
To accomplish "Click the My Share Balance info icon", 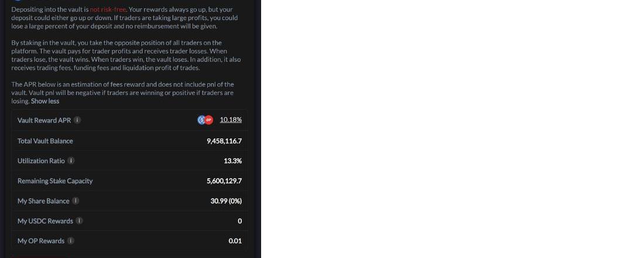I will (76, 201).
